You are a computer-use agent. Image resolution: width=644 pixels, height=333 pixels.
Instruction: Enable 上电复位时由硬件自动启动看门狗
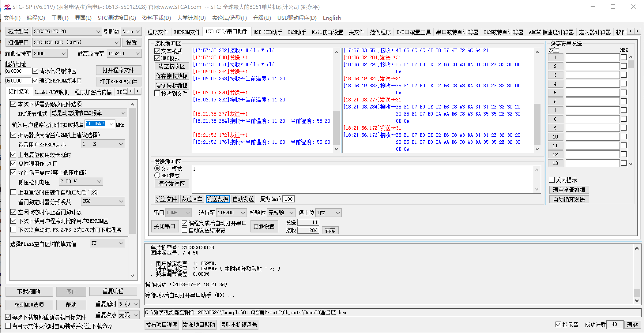(13, 192)
